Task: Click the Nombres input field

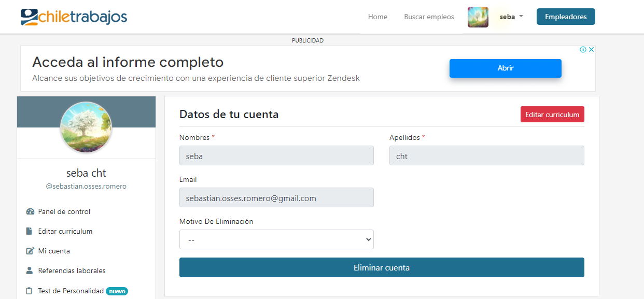Action: tap(276, 155)
